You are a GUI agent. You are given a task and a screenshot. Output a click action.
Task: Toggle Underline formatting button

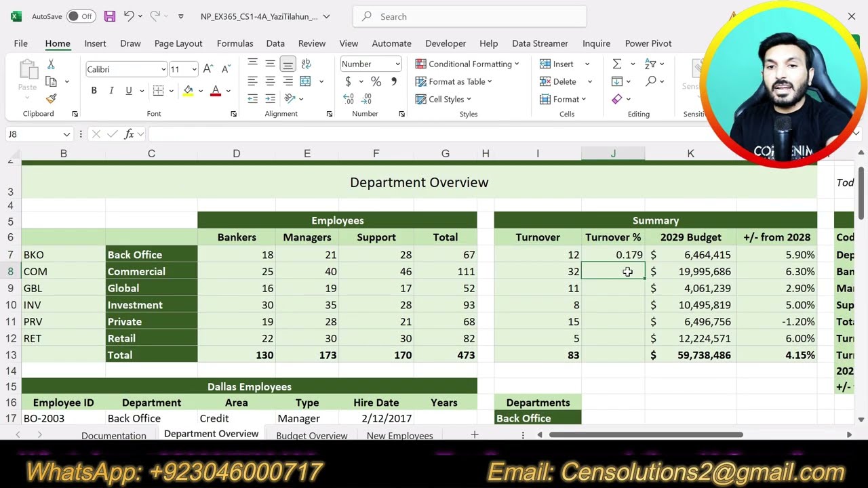pos(128,91)
